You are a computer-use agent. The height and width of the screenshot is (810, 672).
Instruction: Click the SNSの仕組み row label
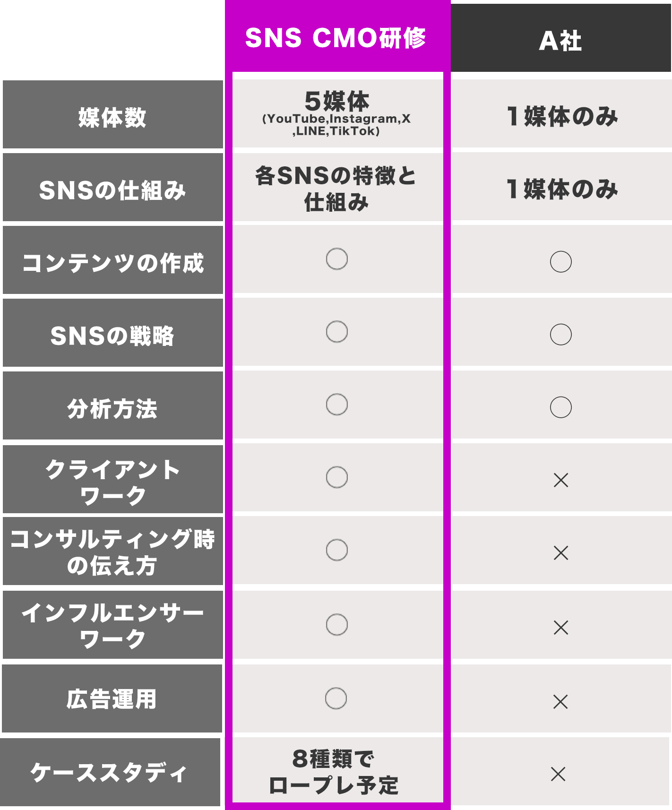pos(112,190)
